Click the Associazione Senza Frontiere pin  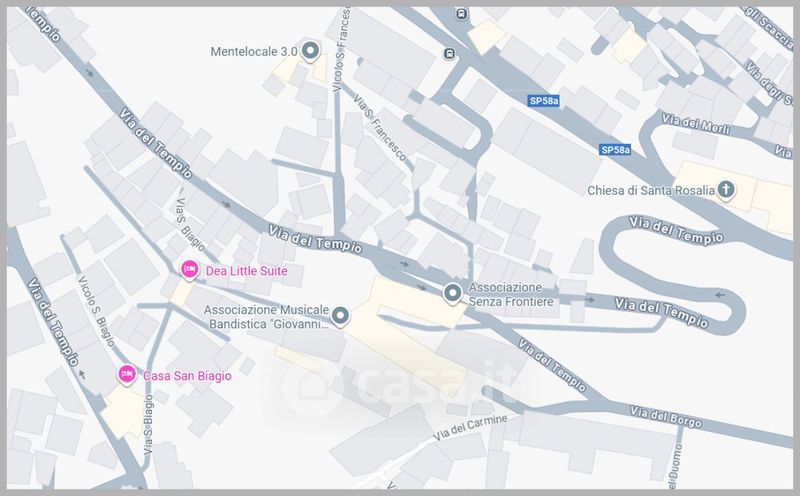click(x=452, y=293)
